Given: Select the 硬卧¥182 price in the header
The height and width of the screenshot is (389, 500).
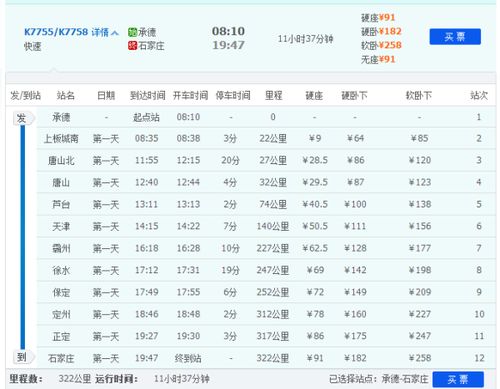Looking at the screenshot, I should (x=381, y=31).
